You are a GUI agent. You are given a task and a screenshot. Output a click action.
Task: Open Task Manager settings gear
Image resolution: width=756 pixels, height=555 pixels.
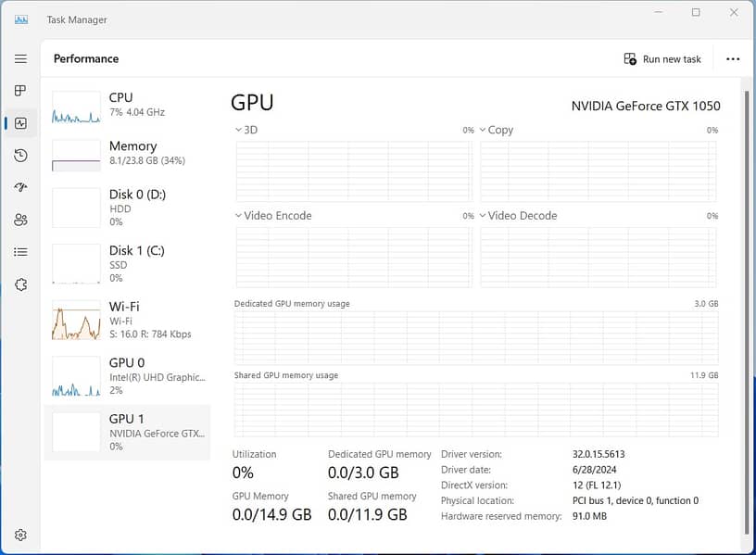pyautogui.click(x=20, y=535)
